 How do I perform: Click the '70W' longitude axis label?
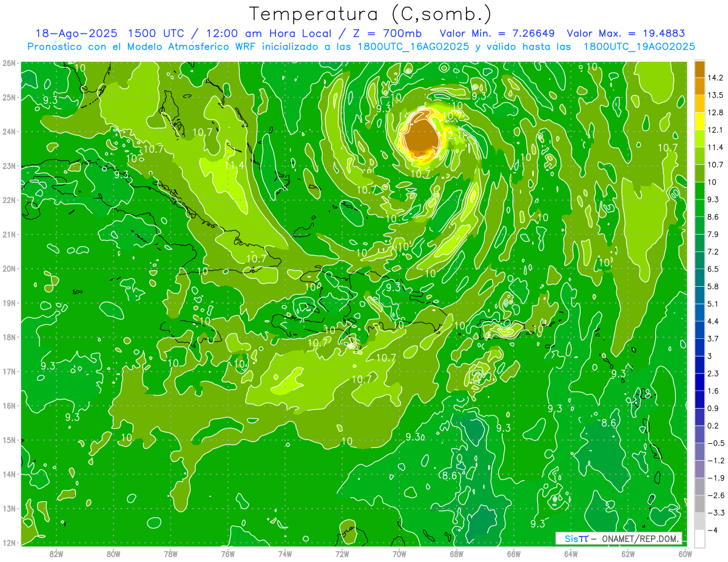[x=399, y=554]
